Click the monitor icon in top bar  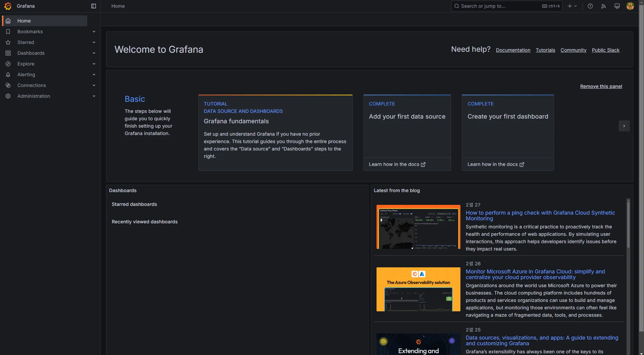pos(617,6)
